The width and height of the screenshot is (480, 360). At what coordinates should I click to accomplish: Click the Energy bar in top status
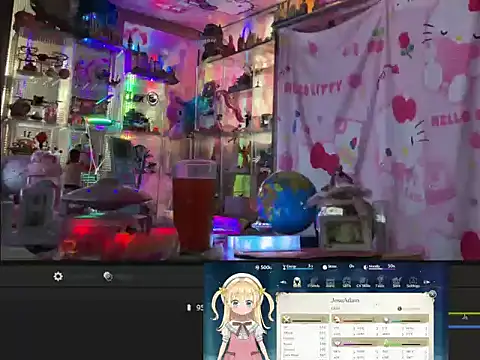[298, 267]
